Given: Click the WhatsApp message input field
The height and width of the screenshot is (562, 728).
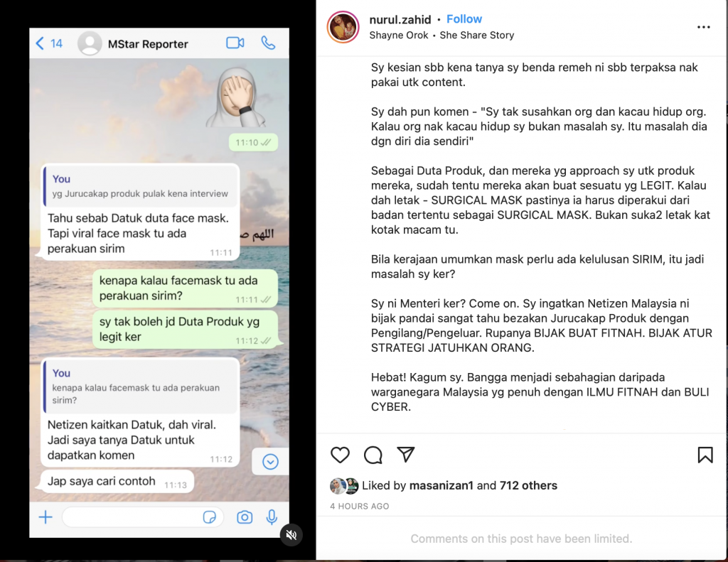Looking at the screenshot, I should 142,517.
